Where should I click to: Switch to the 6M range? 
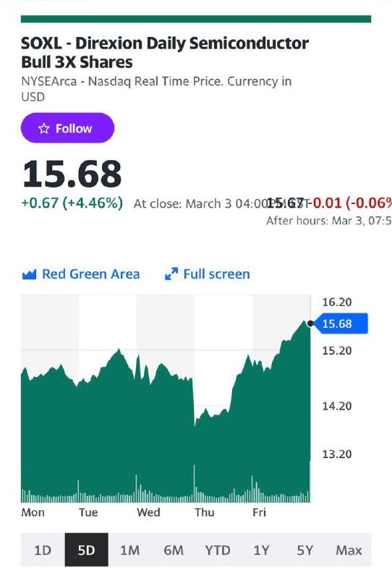[x=174, y=550]
